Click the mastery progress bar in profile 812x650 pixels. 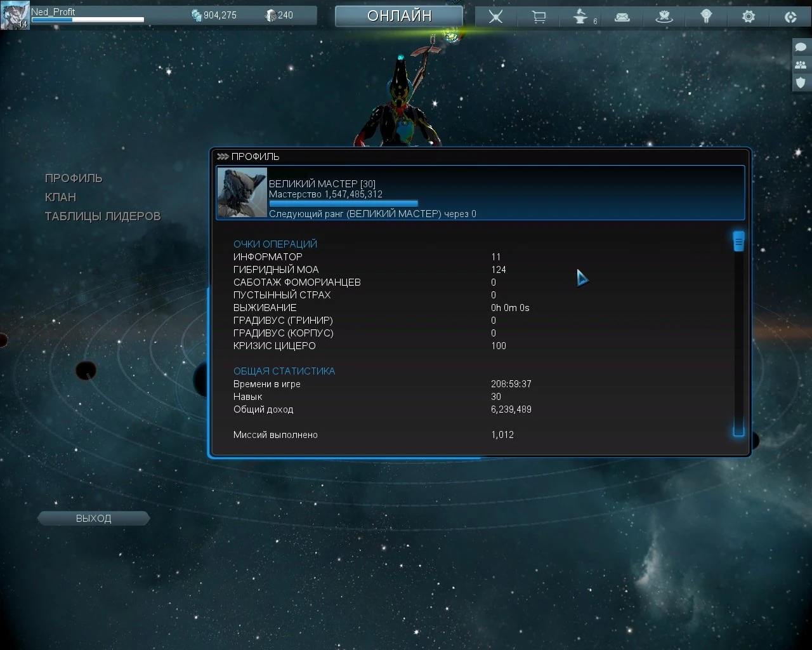click(344, 204)
